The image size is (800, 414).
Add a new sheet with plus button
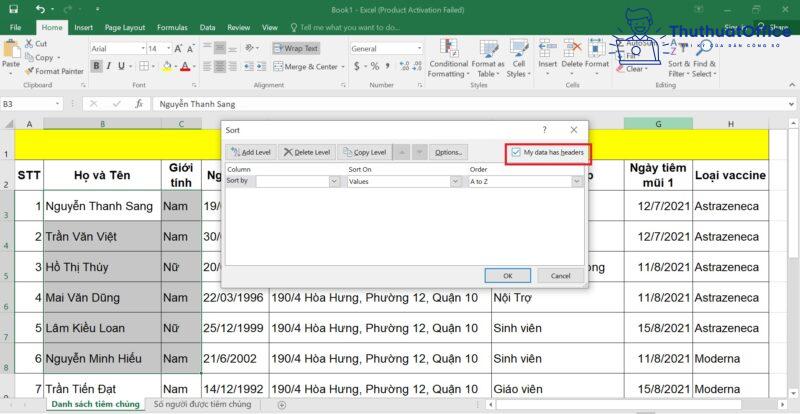pos(282,405)
